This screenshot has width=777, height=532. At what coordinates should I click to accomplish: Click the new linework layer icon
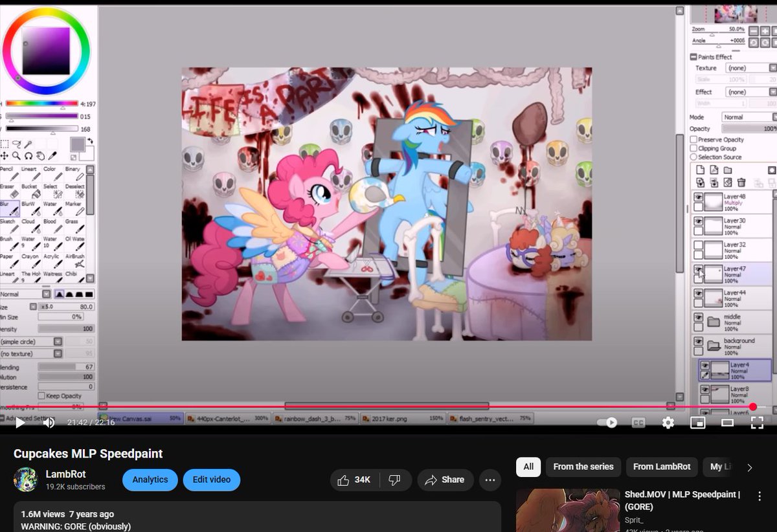click(x=714, y=170)
